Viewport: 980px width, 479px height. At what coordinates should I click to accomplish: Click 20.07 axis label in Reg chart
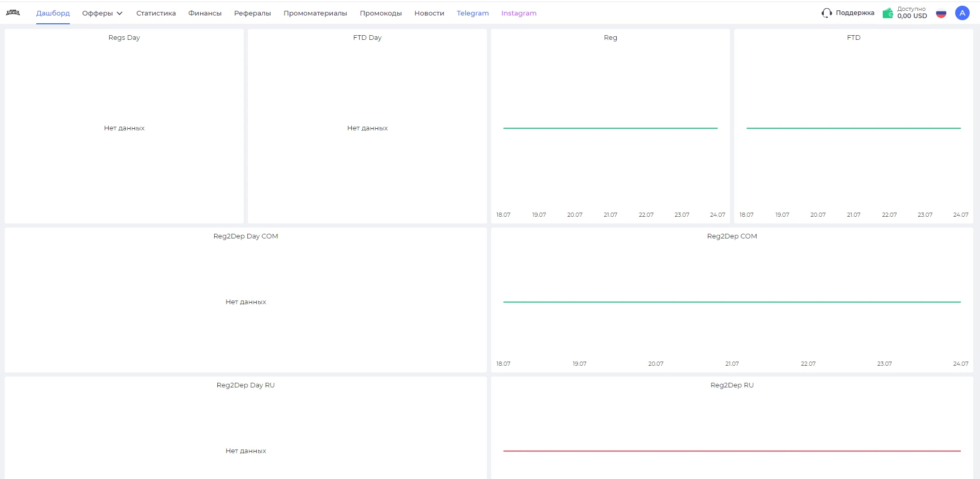575,215
